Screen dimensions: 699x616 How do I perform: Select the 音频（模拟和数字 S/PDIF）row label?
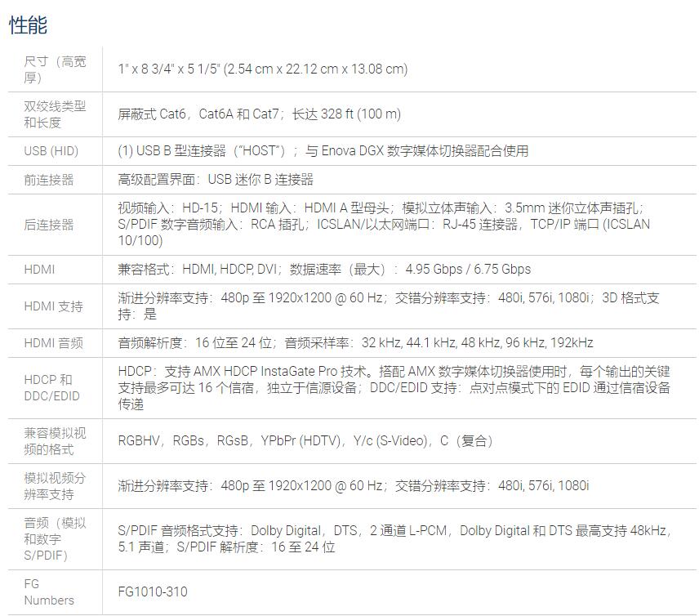click(55, 539)
